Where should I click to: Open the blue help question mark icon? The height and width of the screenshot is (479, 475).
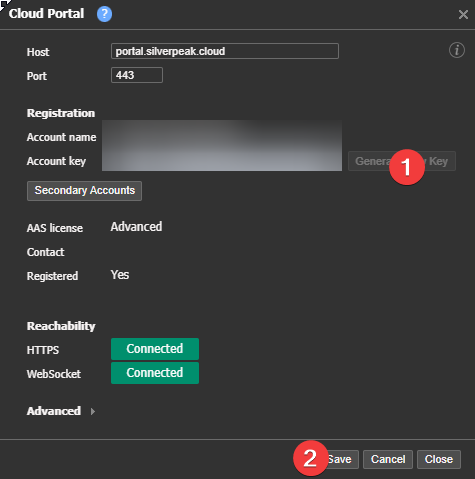(x=104, y=14)
